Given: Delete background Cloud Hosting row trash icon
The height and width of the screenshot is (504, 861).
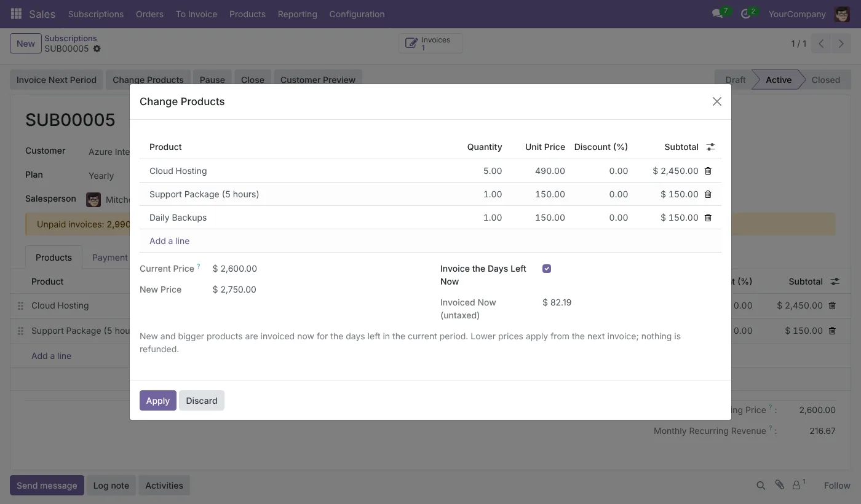Looking at the screenshot, I should 832,305.
